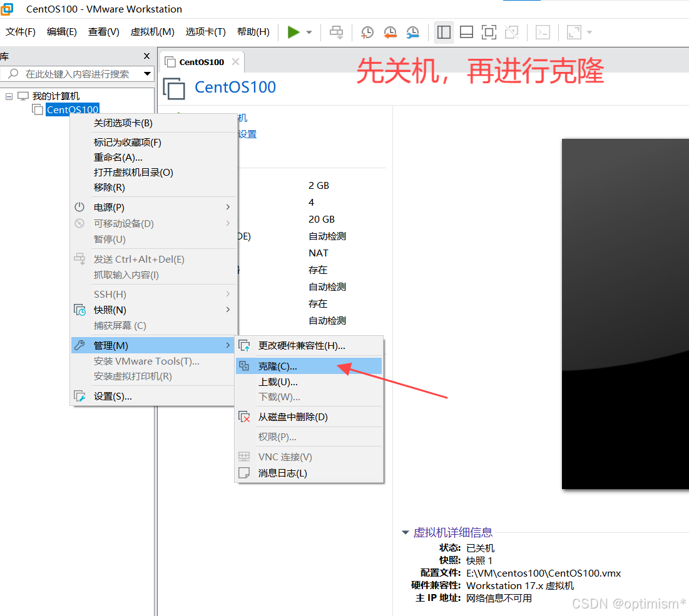Revert to snapshot toolbar icon
Viewport: 689px width, 616px height.
[x=390, y=32]
